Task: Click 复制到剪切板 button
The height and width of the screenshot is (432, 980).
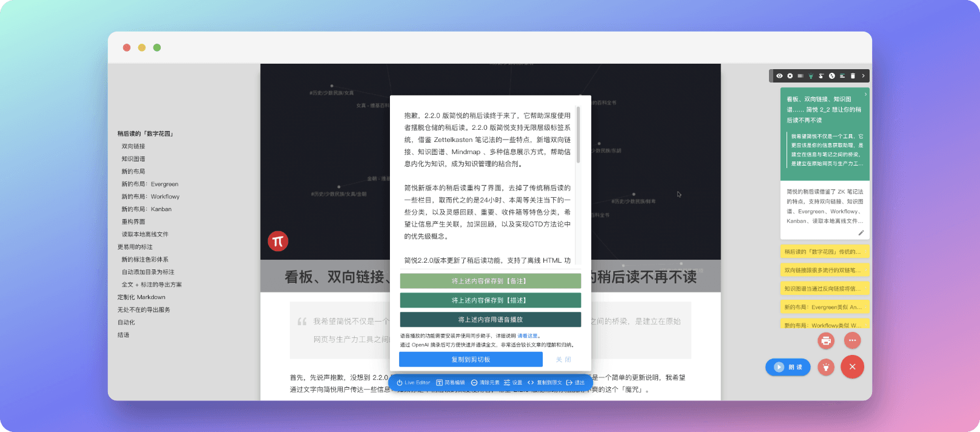Action: [471, 359]
